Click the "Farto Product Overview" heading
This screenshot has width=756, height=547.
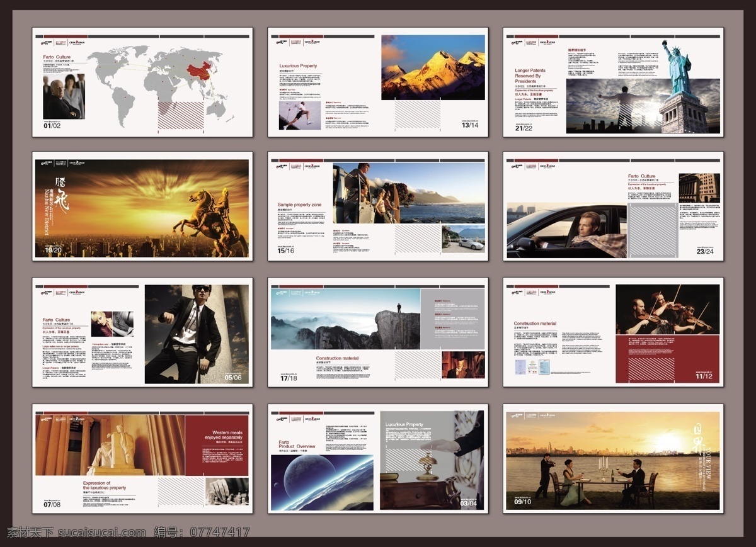[x=297, y=444]
